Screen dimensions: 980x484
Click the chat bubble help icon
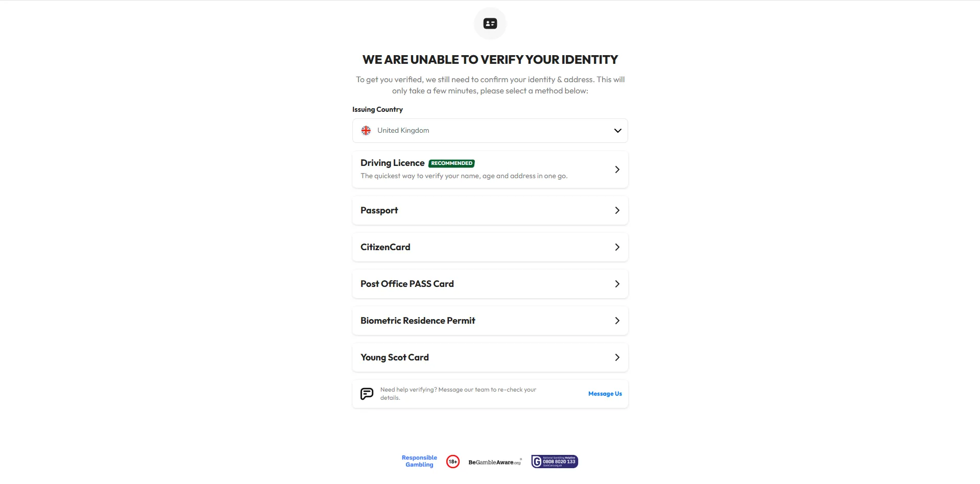(367, 394)
